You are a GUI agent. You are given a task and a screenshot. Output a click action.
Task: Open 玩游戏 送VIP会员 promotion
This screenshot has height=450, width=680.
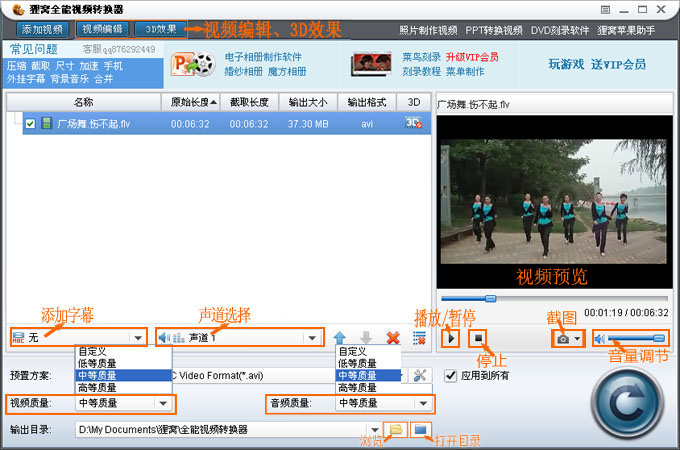(x=597, y=64)
